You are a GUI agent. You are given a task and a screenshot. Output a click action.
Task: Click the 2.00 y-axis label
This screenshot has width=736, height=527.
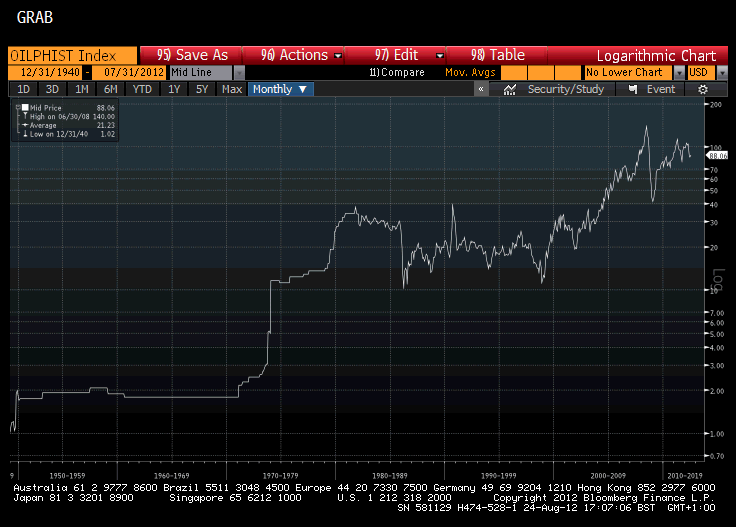717,391
